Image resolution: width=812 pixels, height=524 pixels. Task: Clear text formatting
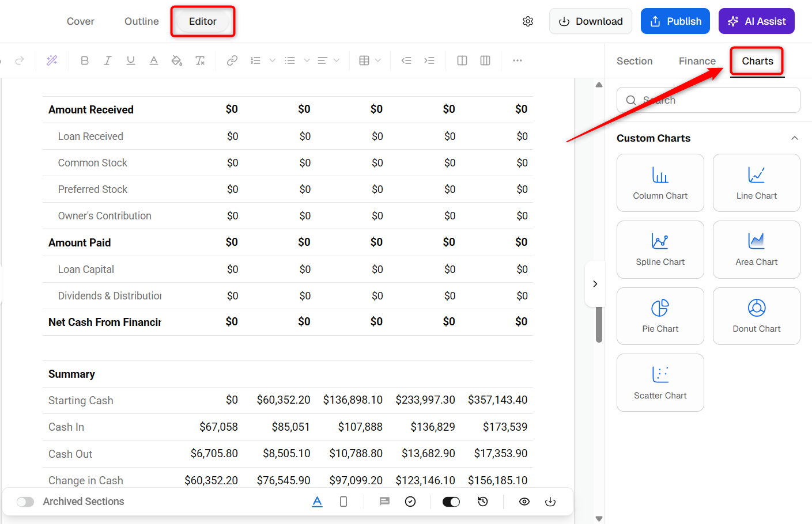pyautogui.click(x=200, y=60)
